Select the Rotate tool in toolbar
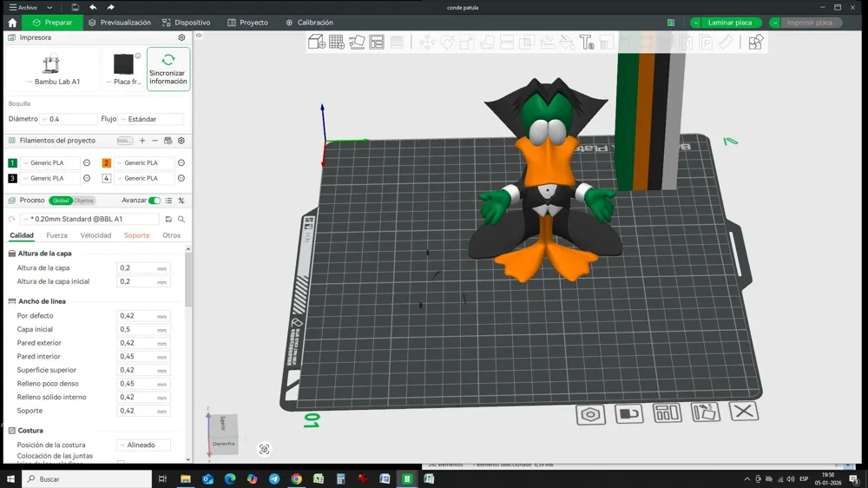 coord(447,42)
